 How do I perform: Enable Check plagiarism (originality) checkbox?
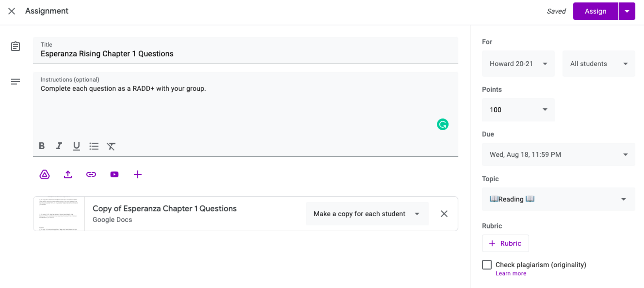[x=487, y=265]
